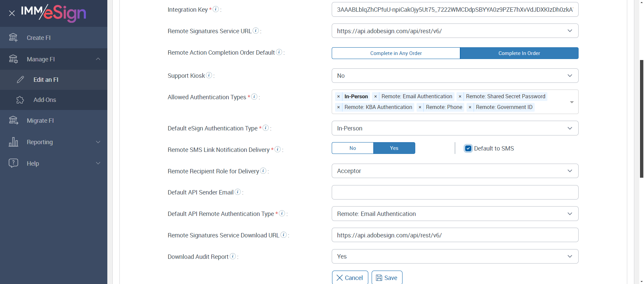This screenshot has height=284, width=644.
Task: Click the scrollbar down arrow
Action: pyautogui.click(x=641, y=281)
